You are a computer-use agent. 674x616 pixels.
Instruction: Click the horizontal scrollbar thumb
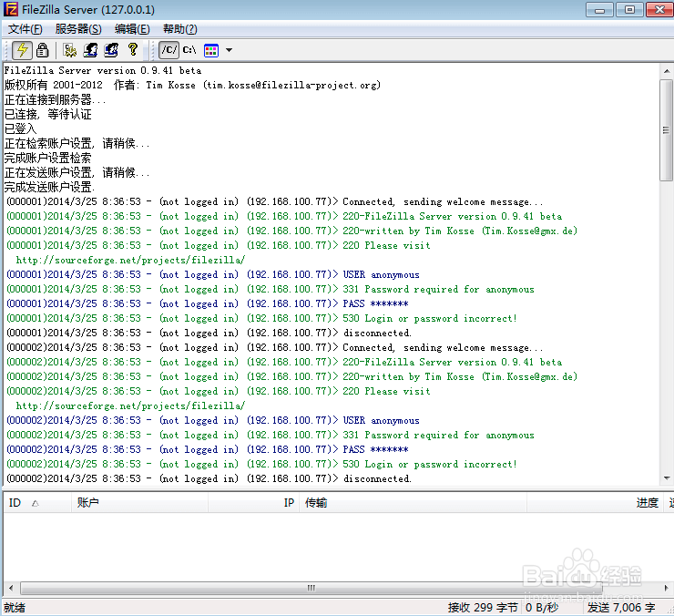tap(311, 588)
